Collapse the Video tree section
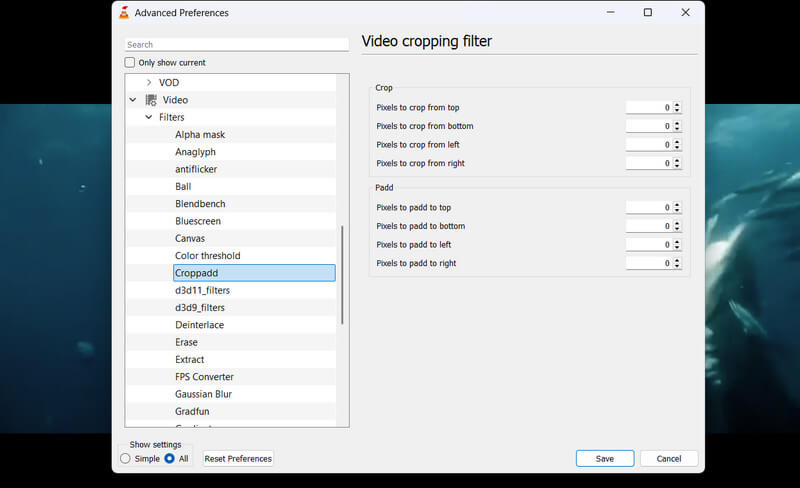Viewport: 800px width, 488px height. click(x=133, y=100)
